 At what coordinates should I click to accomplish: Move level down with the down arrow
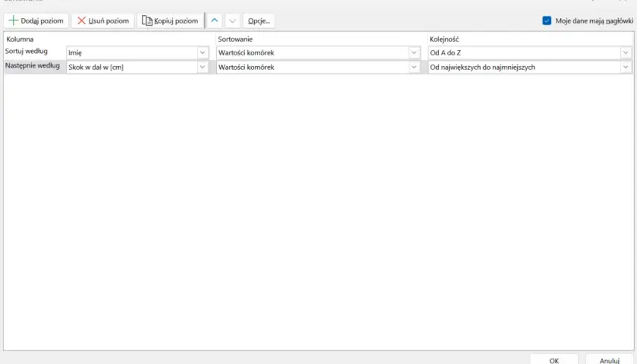click(232, 20)
